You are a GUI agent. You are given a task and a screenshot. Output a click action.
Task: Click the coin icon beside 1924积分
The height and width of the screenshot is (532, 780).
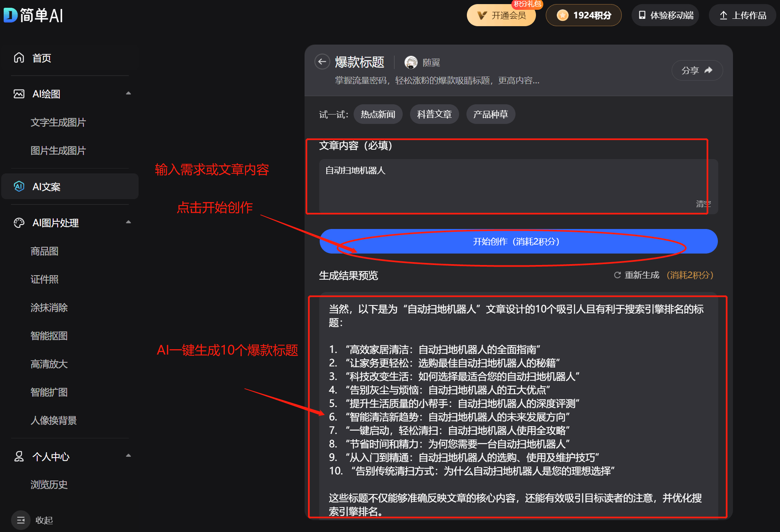563,15
